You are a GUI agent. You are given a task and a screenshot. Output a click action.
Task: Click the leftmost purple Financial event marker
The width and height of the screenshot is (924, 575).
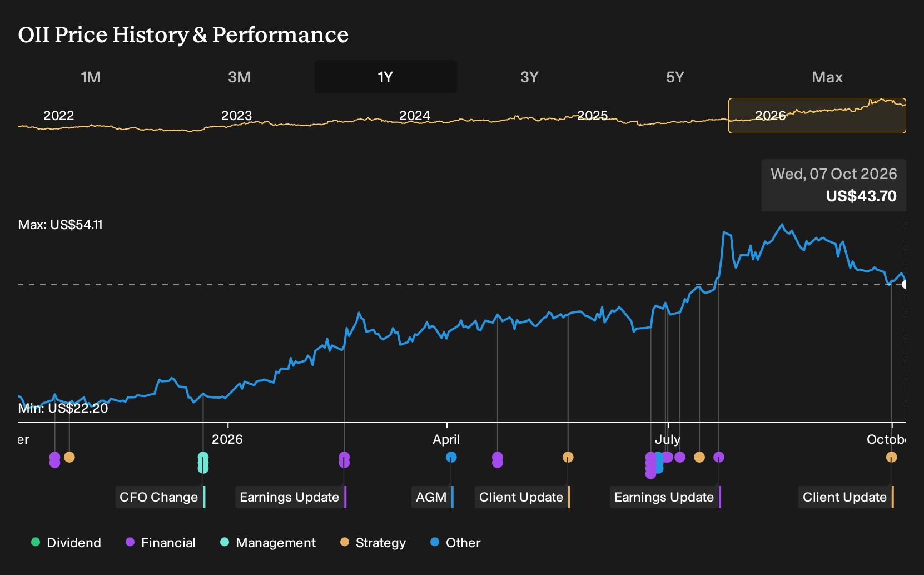pyautogui.click(x=54, y=459)
